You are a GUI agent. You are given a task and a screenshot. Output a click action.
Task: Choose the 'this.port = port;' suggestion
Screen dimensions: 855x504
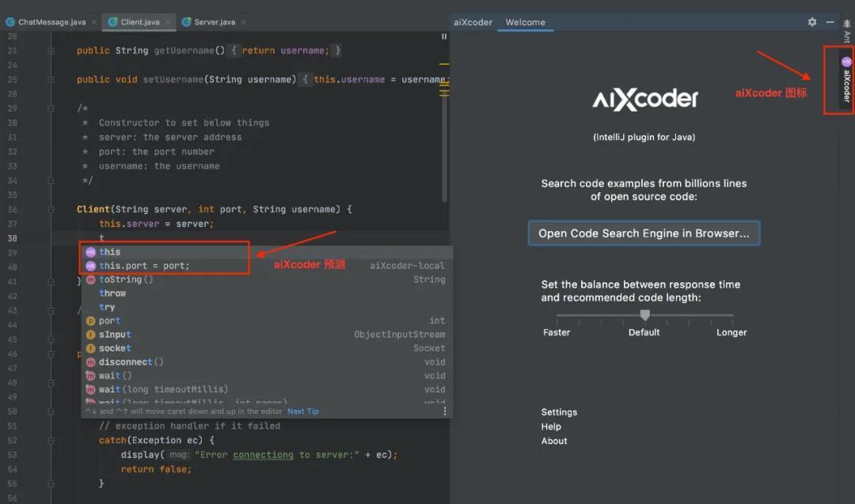[267, 265]
